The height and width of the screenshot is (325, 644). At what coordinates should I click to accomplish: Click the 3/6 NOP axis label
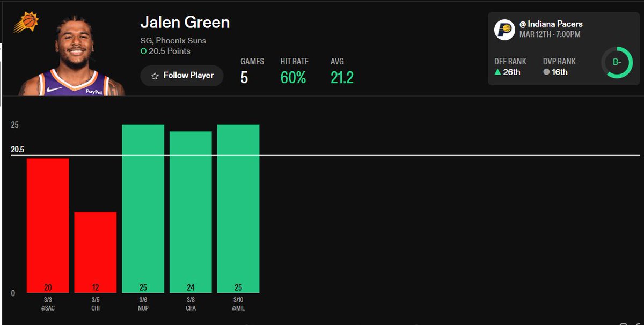(143, 304)
